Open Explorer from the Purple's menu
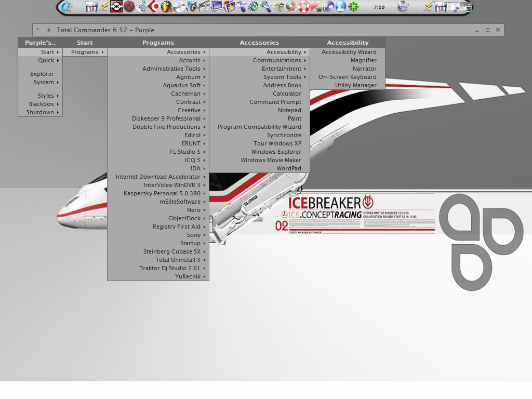The image size is (532, 399). (41, 74)
